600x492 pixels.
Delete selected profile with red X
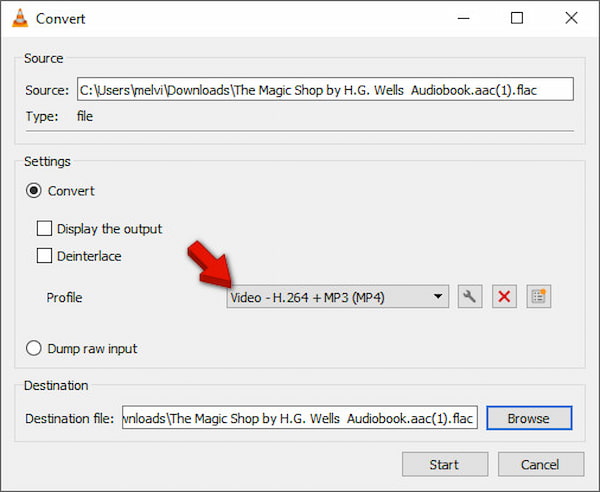click(x=504, y=297)
